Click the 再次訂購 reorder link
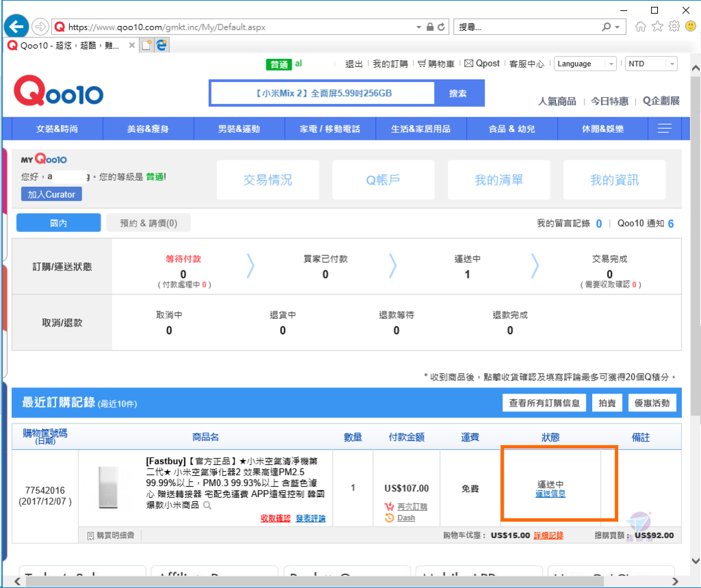The height and width of the screenshot is (588, 701). (x=411, y=507)
